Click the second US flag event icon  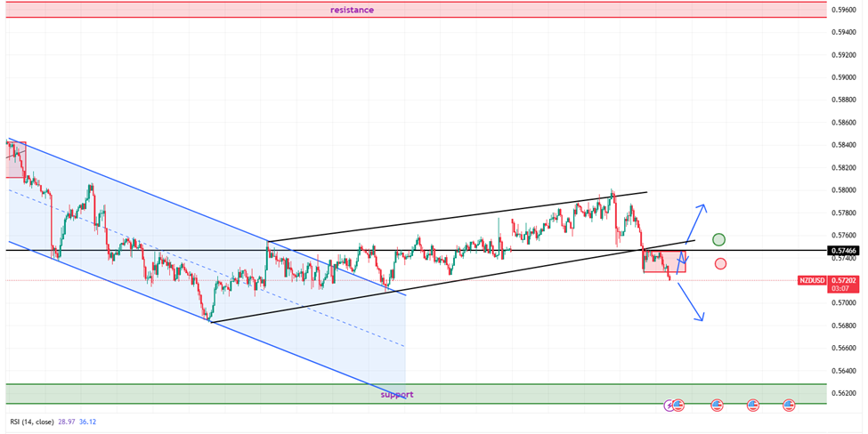coord(717,406)
